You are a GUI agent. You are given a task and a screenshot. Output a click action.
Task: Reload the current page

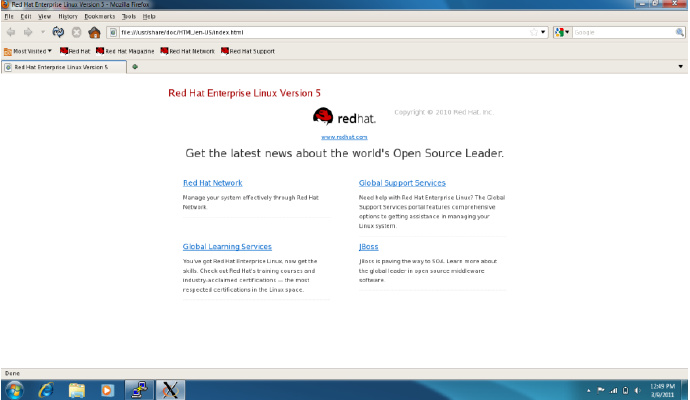click(x=58, y=32)
